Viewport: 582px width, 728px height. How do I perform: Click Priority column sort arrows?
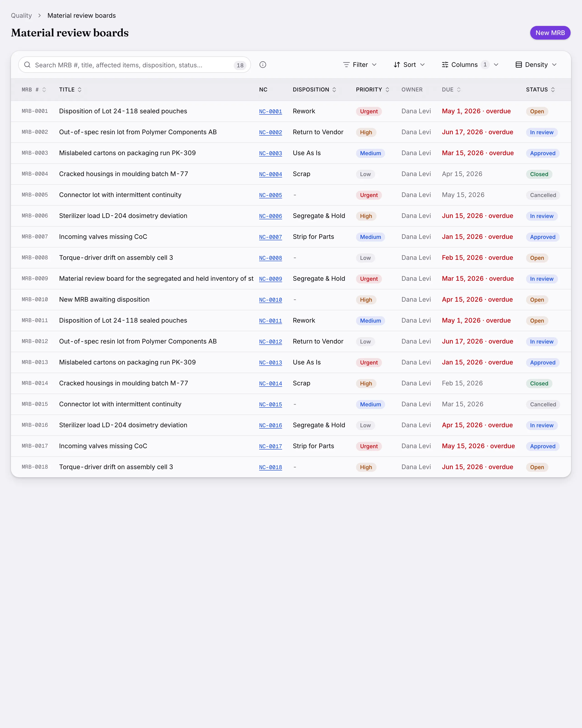click(387, 90)
